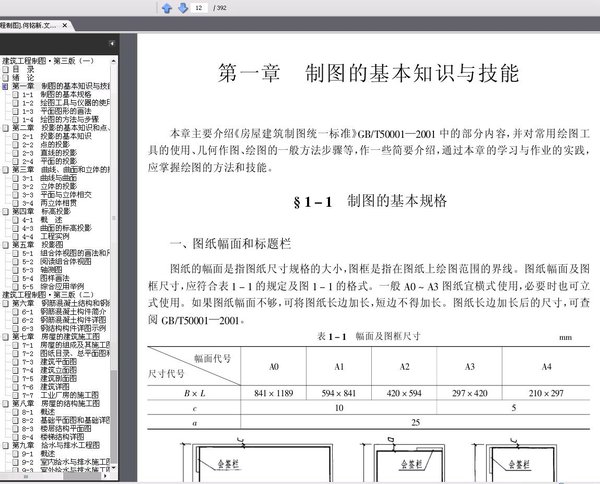The width and height of the screenshot is (600, 484).
Task: Open bookmark 7-2 图纸目录、总平面图
Action: coord(66,354)
